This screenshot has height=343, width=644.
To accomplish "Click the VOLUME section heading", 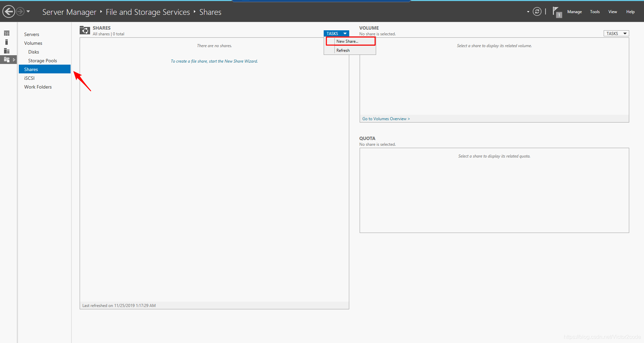I will 369,28.
